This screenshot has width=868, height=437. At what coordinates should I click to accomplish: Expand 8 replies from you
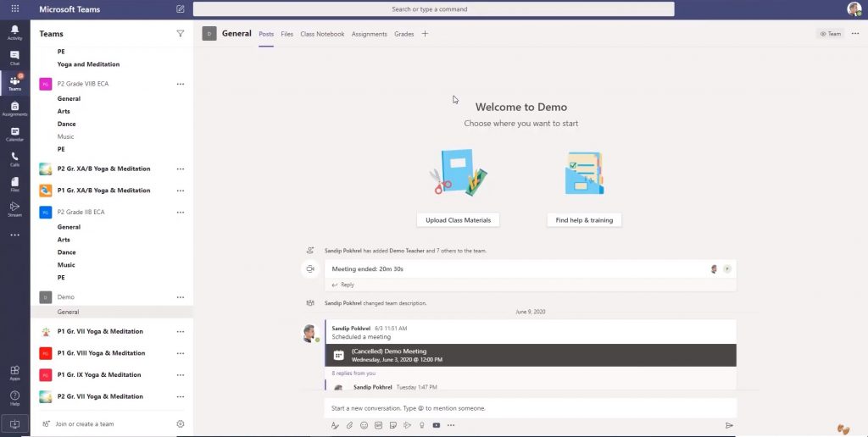(353, 373)
